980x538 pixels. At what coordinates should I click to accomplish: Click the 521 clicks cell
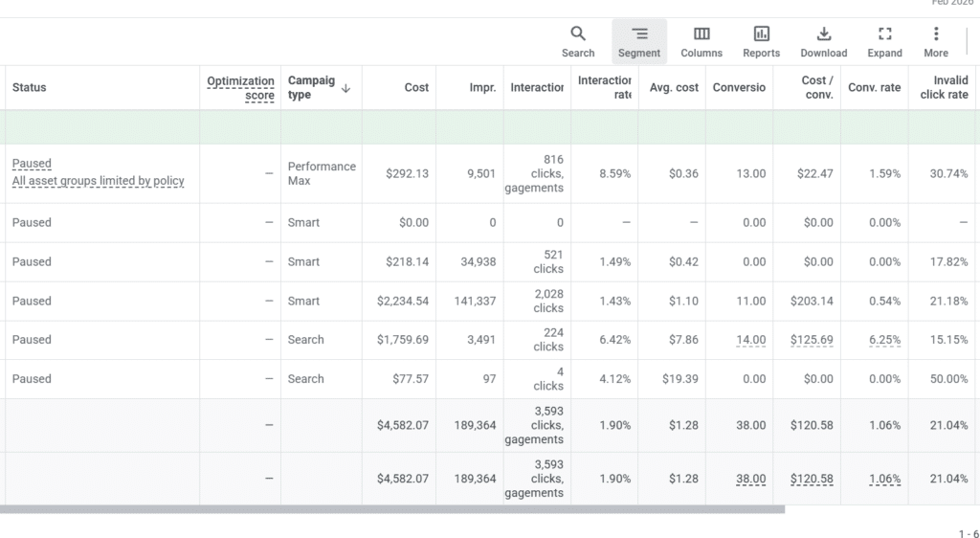pos(548,261)
